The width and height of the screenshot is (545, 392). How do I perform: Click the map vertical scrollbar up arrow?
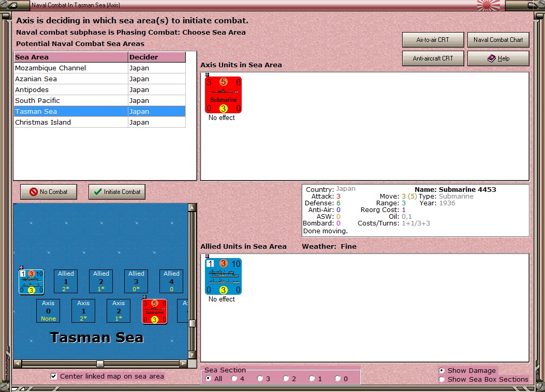[192, 207]
